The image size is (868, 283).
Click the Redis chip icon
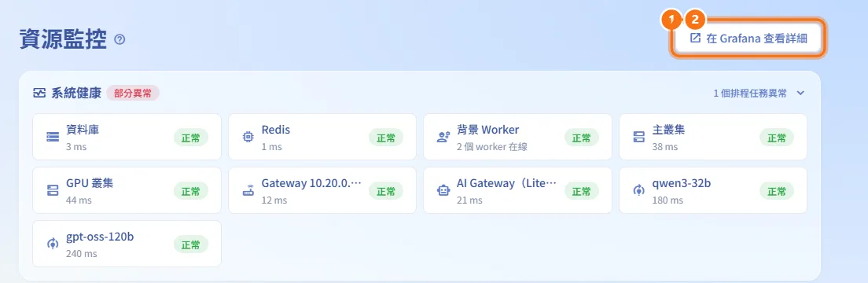point(248,137)
